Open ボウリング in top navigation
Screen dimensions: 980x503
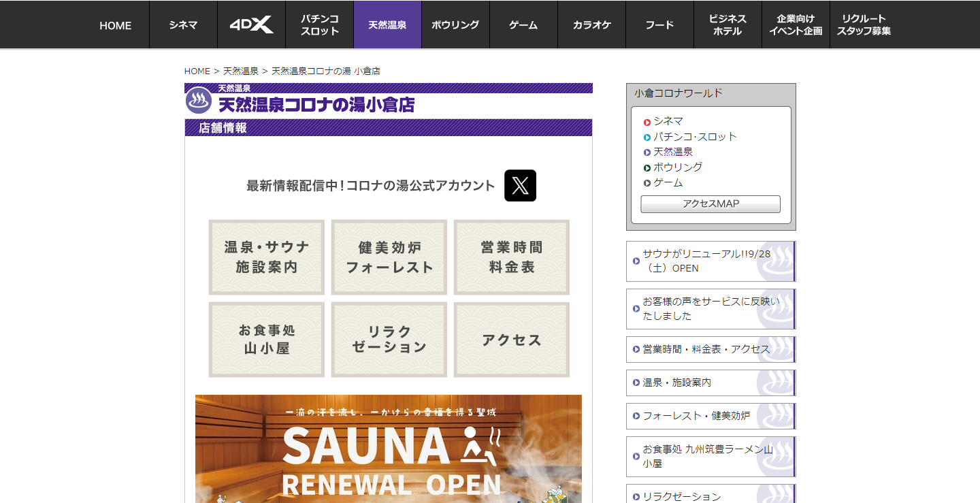click(x=456, y=25)
